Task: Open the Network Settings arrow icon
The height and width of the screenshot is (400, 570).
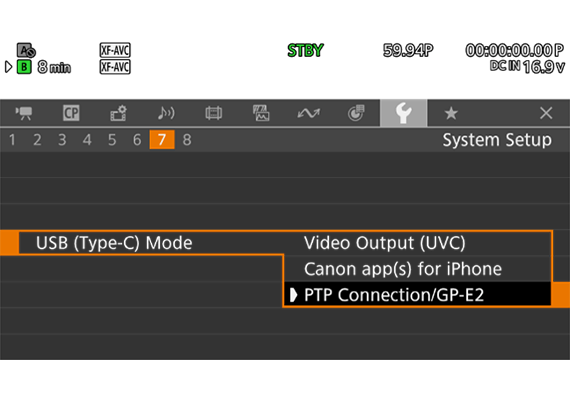Action: click(309, 113)
